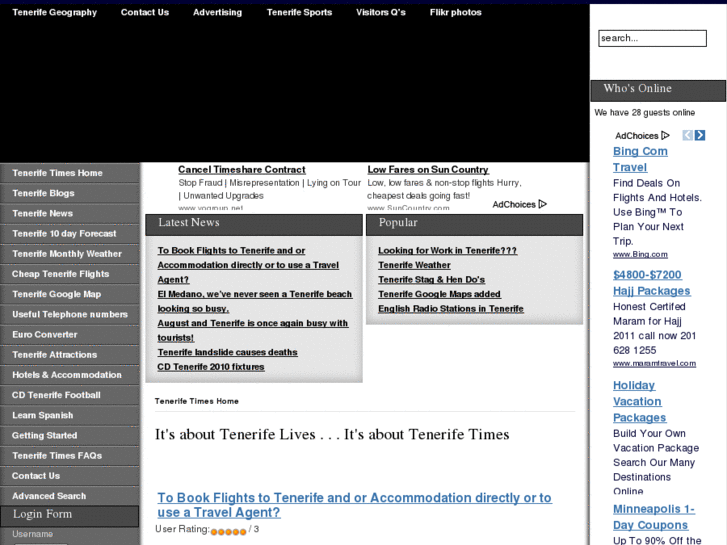Open Advanced Search in sidebar

(70, 496)
